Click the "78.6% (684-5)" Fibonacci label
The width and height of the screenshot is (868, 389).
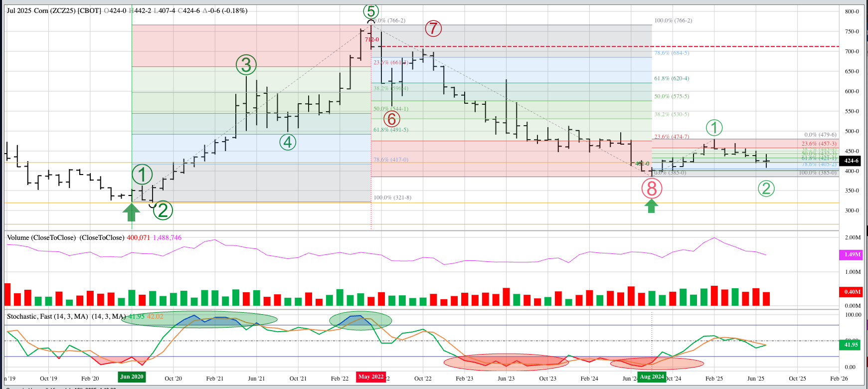point(672,53)
